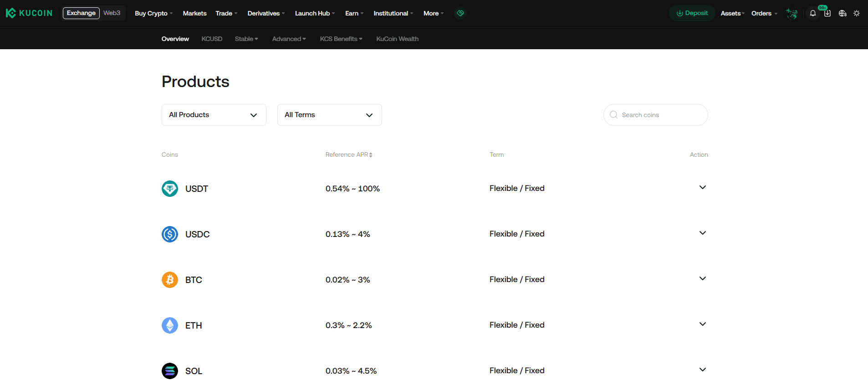868x391 pixels.
Task: Switch to Exchange mode
Action: (x=81, y=13)
